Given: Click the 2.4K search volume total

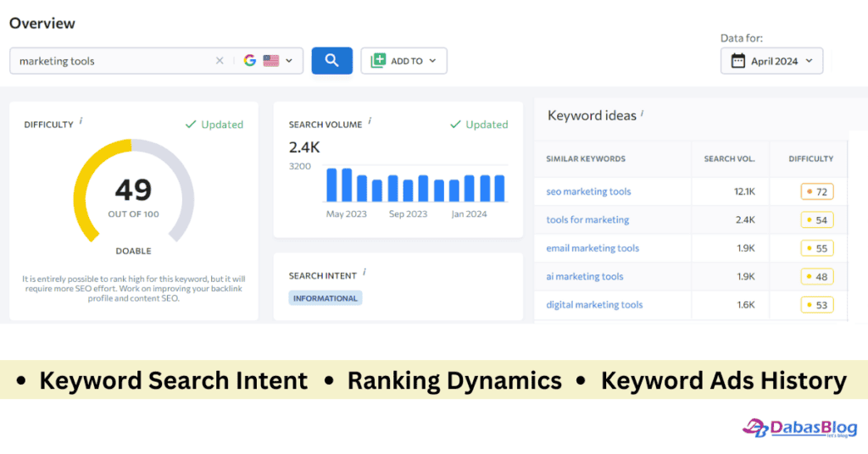Looking at the screenshot, I should point(304,147).
